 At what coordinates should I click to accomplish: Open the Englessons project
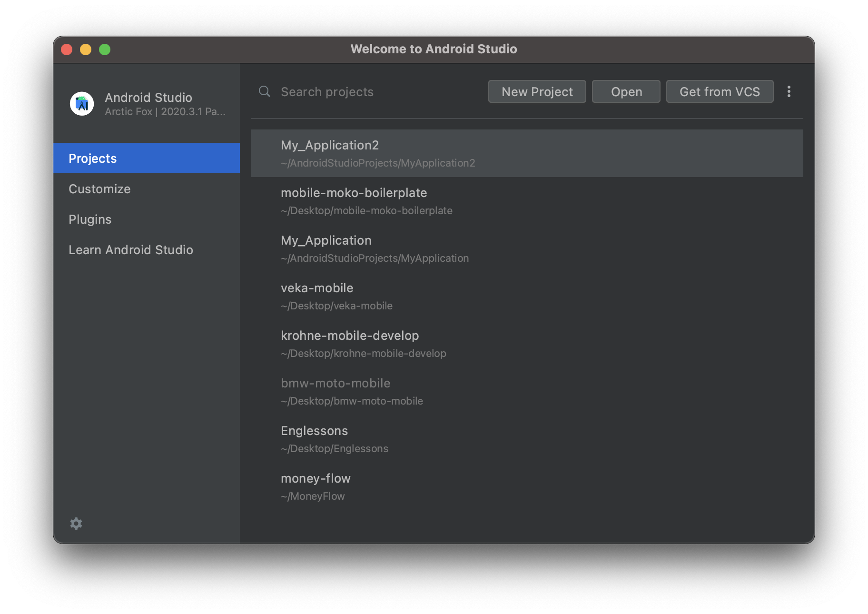pyautogui.click(x=527, y=439)
